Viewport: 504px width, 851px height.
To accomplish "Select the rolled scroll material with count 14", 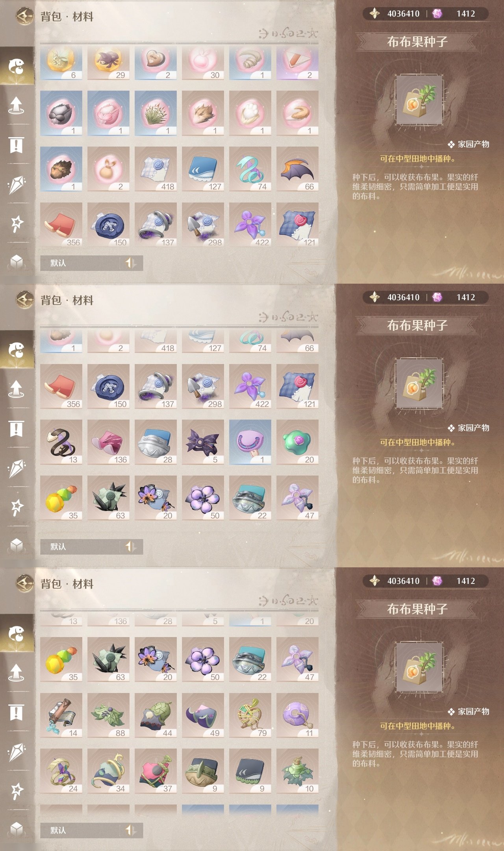I will pos(61,715).
